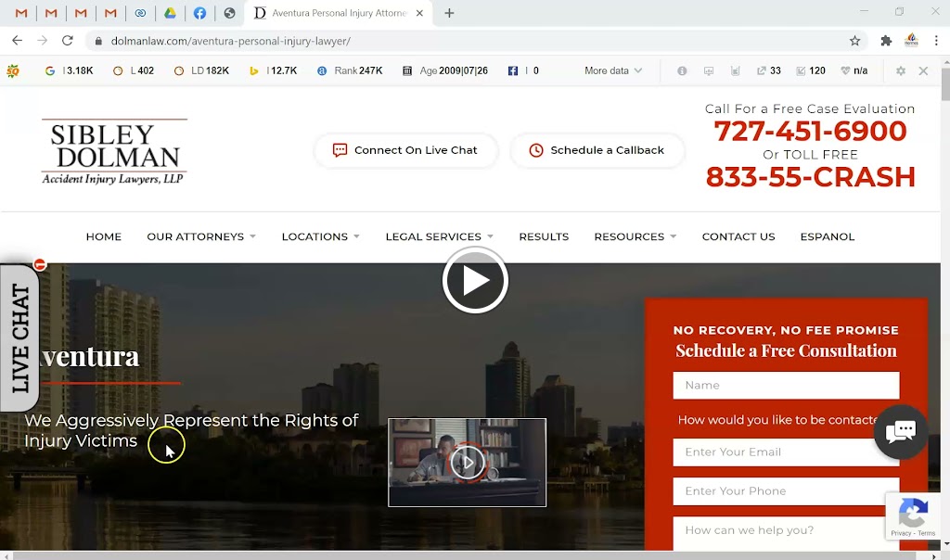Open the CONTACT US page
Screen dimensions: 950x560
click(x=738, y=236)
